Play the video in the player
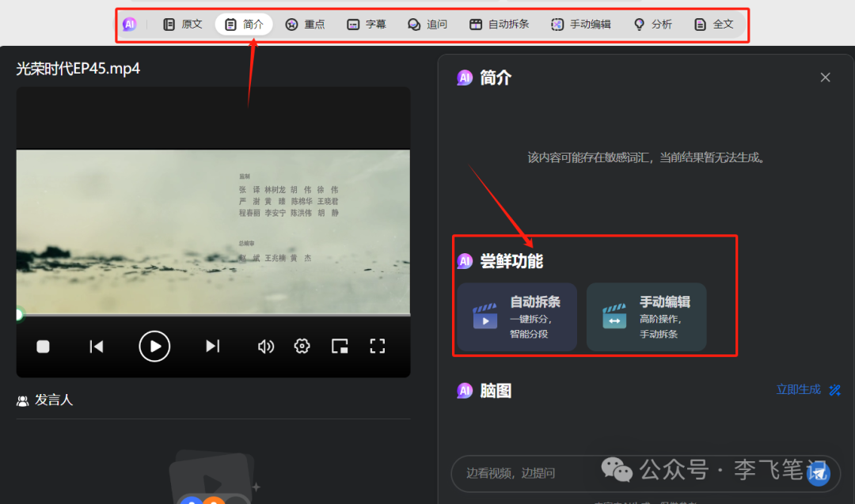The height and width of the screenshot is (504, 855). (x=154, y=346)
